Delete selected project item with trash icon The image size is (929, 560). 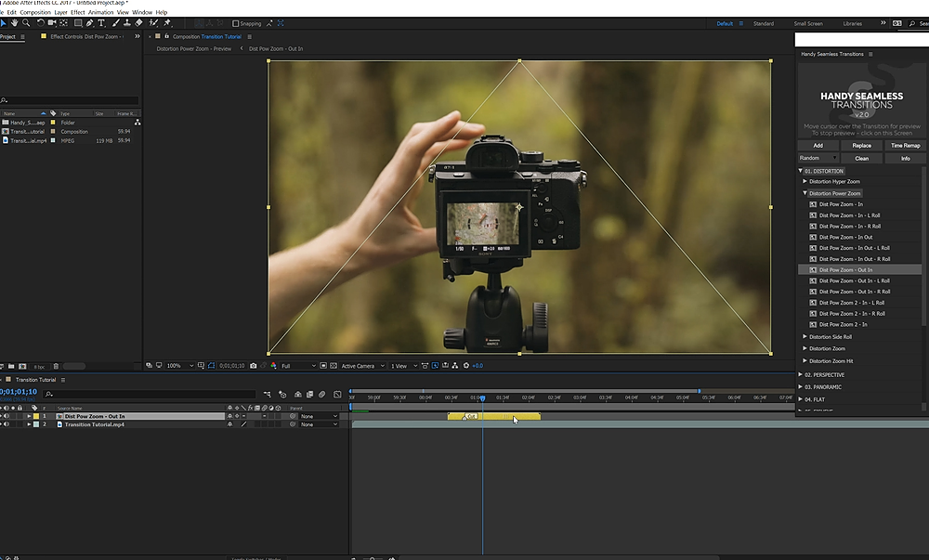[56, 366]
